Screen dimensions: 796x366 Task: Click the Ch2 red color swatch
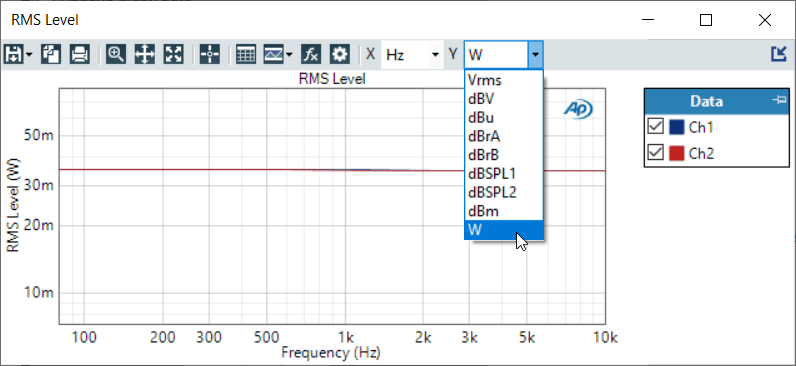click(677, 153)
